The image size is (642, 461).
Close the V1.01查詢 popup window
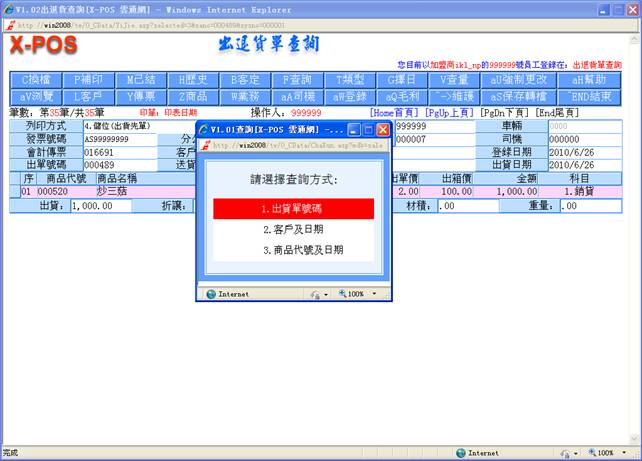[x=382, y=130]
